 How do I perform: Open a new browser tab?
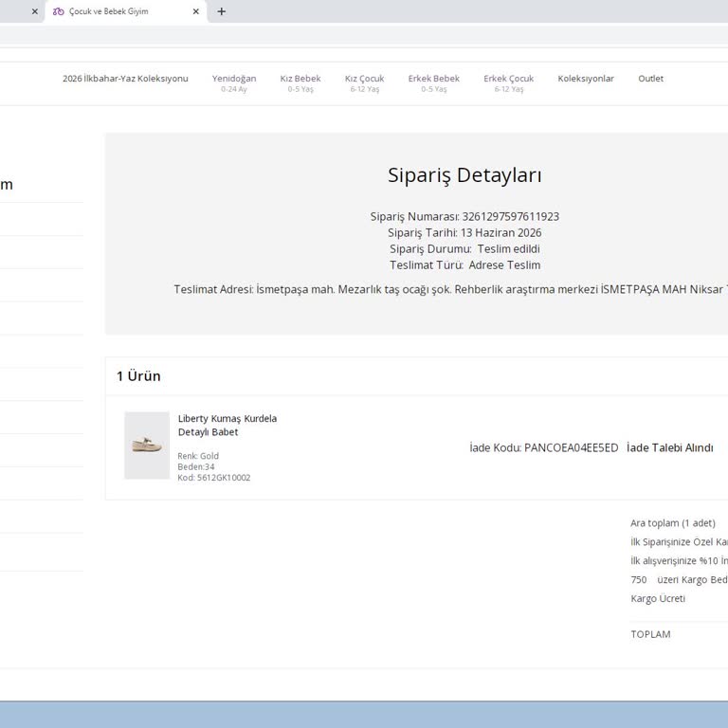pyautogui.click(x=222, y=11)
